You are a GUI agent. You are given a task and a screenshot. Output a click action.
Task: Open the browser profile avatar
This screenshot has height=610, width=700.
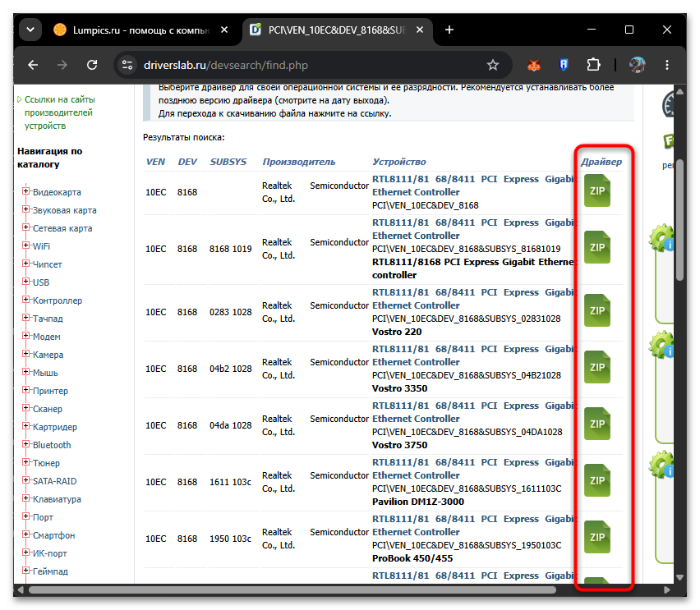[x=637, y=65]
